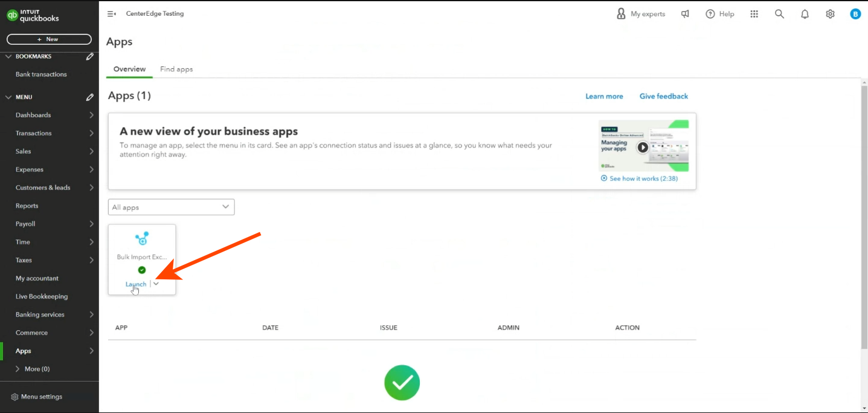Open Reports in sidebar

coord(27,206)
